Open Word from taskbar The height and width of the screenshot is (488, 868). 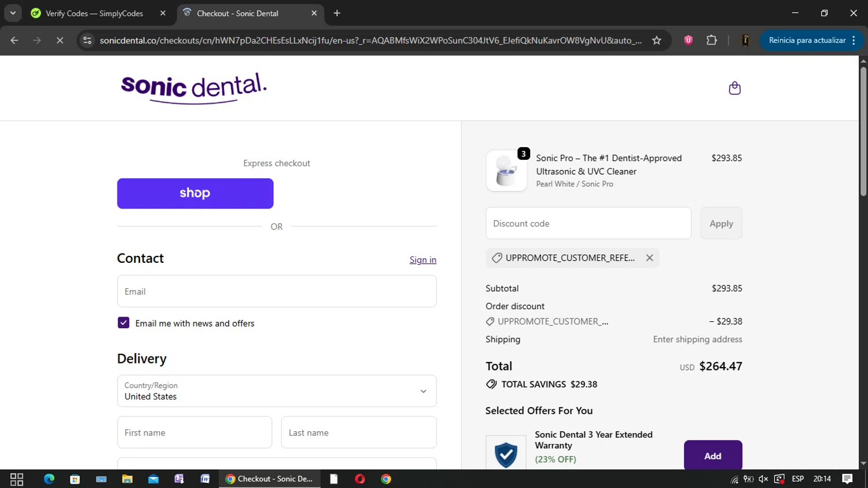click(x=205, y=479)
